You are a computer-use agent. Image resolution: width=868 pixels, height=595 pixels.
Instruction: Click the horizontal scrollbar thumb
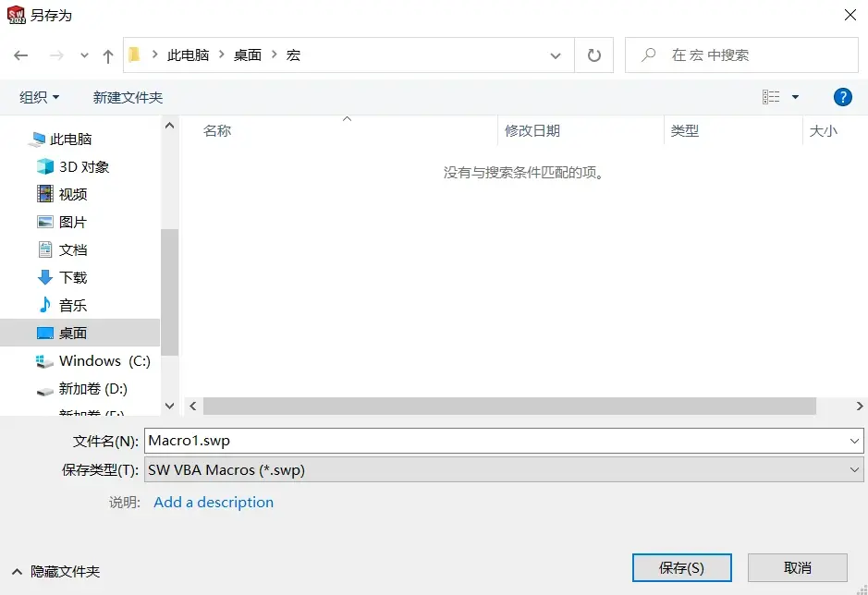pyautogui.click(x=509, y=406)
